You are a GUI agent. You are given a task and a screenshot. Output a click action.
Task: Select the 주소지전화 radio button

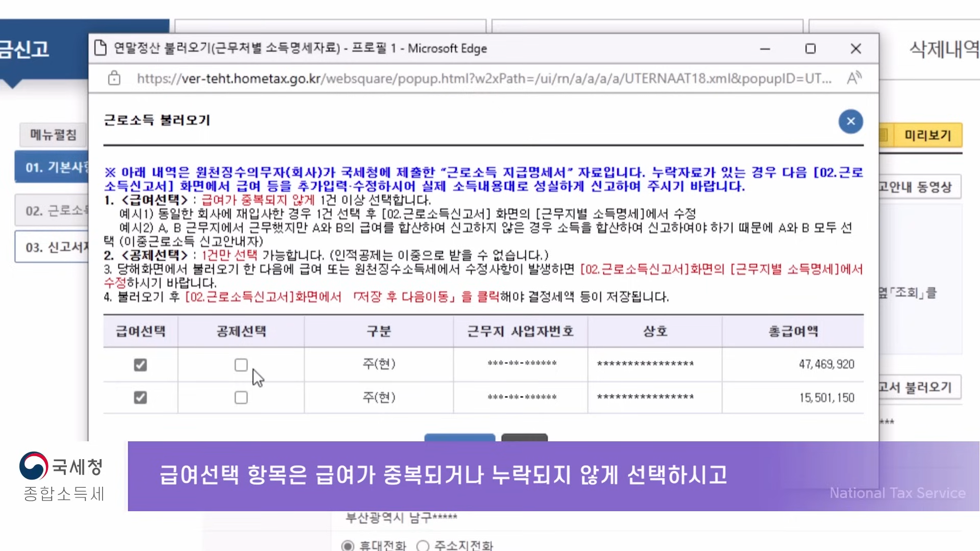coord(423,546)
